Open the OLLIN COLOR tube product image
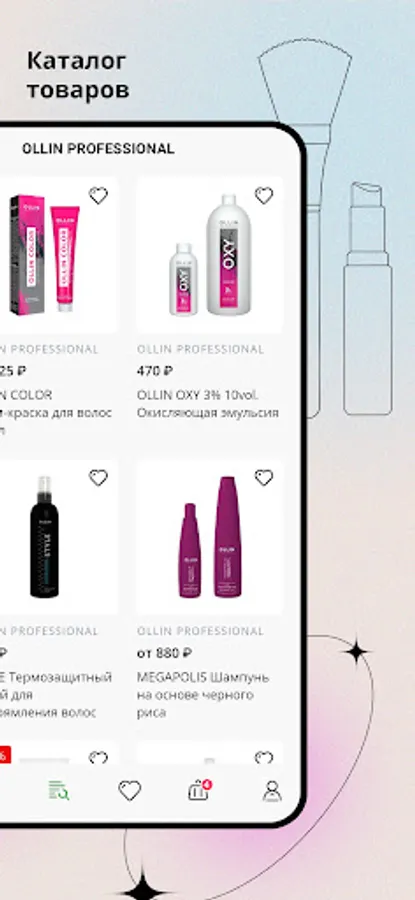The height and width of the screenshot is (900, 415). (x=57, y=255)
